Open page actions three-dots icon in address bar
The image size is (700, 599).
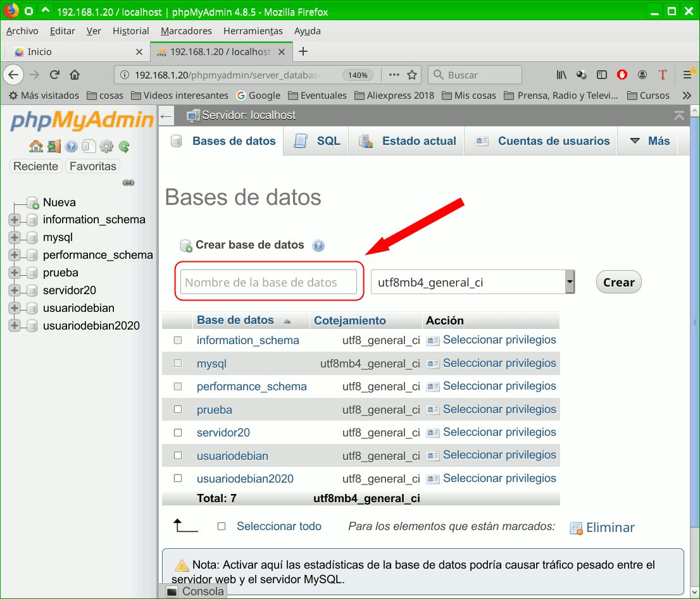click(394, 75)
